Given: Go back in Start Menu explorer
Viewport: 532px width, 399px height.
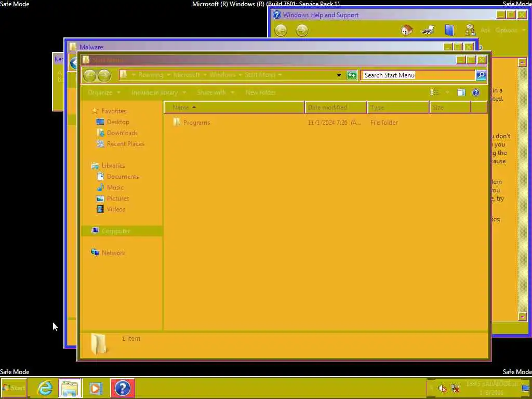Looking at the screenshot, I should click(89, 75).
